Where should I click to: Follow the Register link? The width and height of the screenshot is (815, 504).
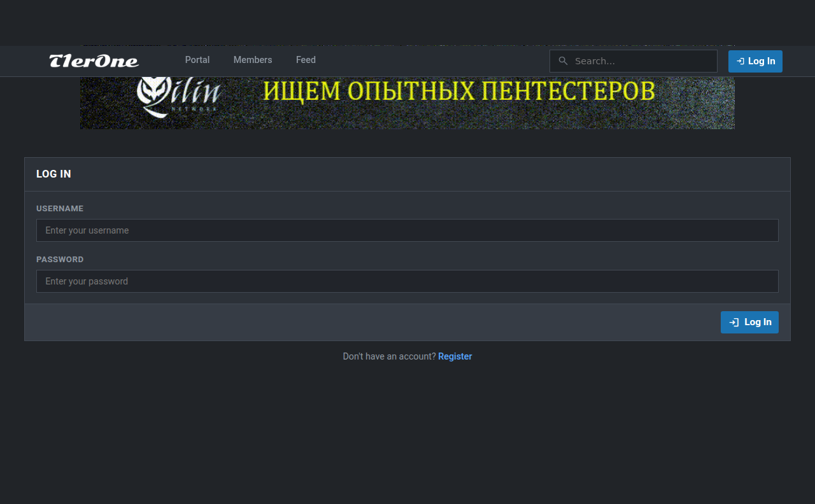pyautogui.click(x=455, y=356)
